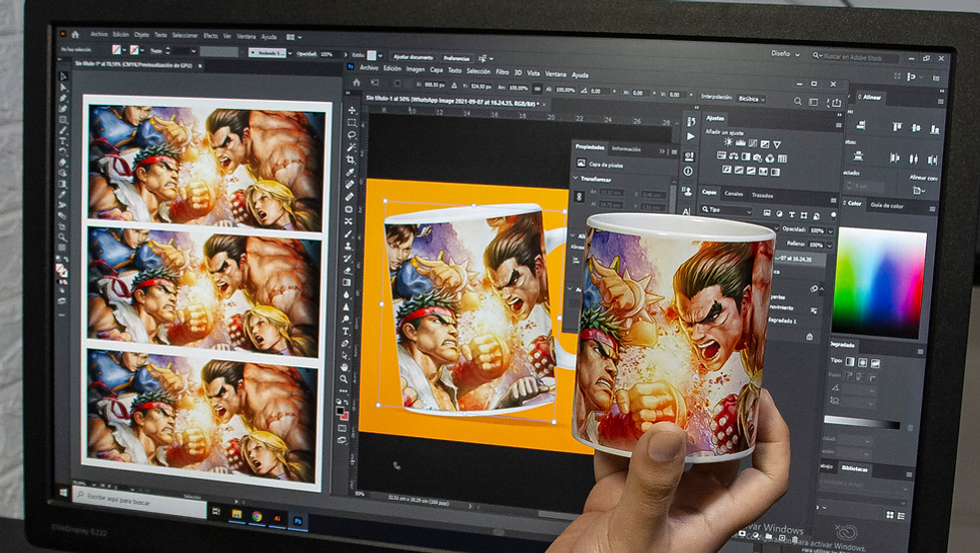980x553 pixels.
Task: Collapse the Transformar section
Action: click(x=575, y=179)
